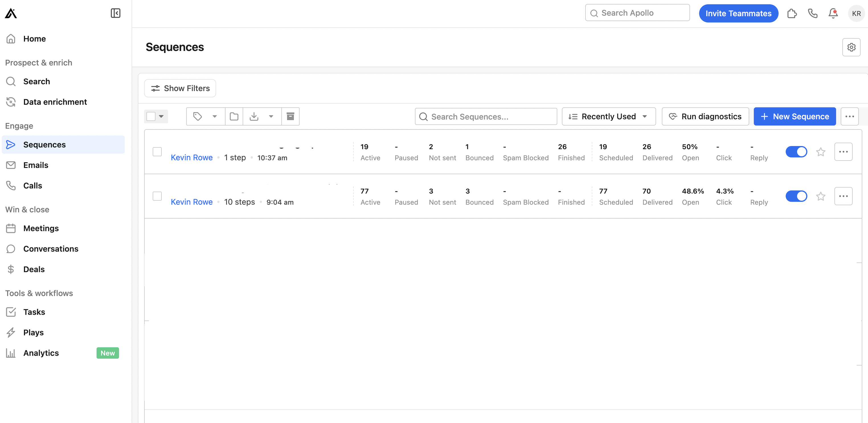
Task: Click the Plays lightning bolt icon
Action: click(x=11, y=332)
